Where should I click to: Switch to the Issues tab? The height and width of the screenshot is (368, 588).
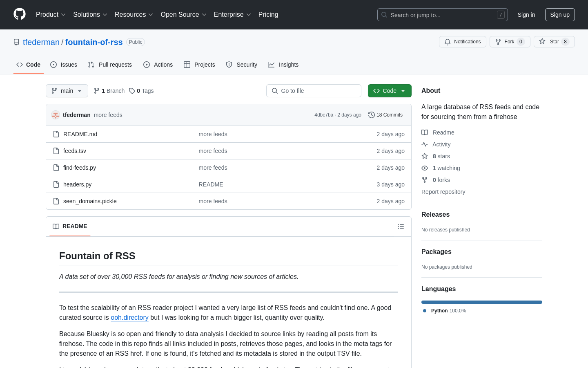click(x=64, y=65)
